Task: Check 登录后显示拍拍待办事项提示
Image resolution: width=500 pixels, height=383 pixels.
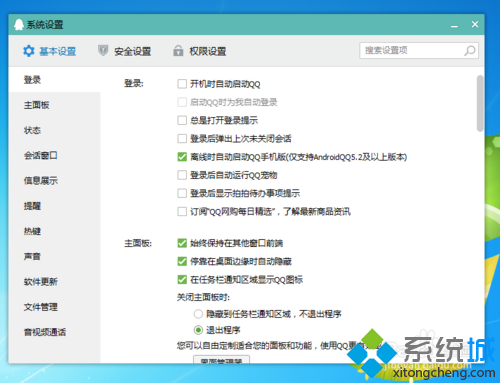Action: coord(182,193)
